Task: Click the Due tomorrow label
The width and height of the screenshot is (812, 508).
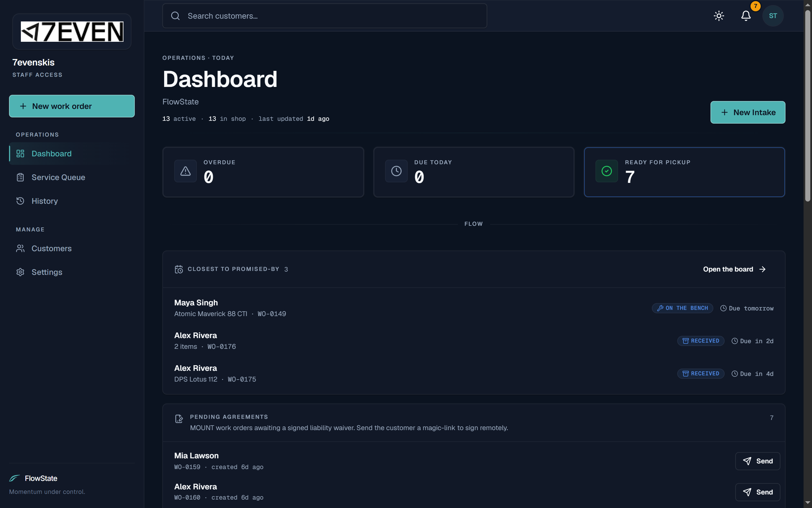Action: tap(747, 308)
